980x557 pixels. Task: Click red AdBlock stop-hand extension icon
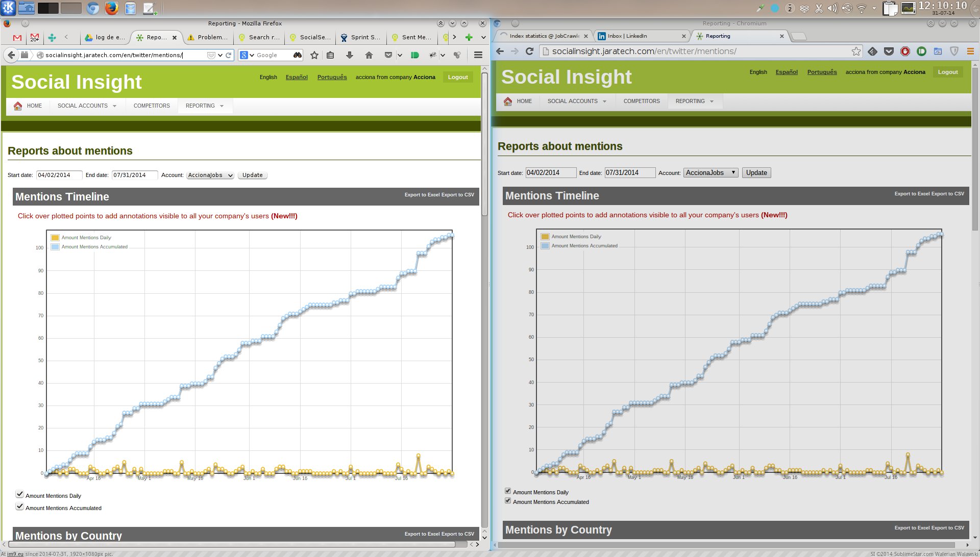pos(905,51)
